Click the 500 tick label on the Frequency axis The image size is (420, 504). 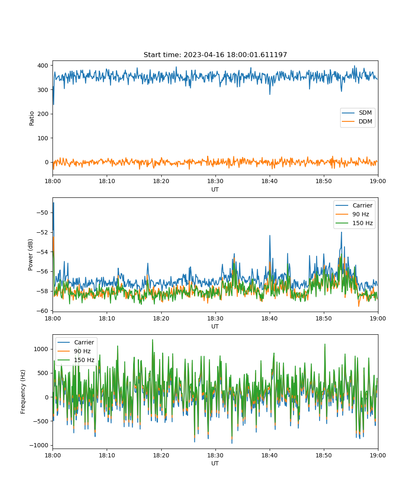tap(44, 373)
